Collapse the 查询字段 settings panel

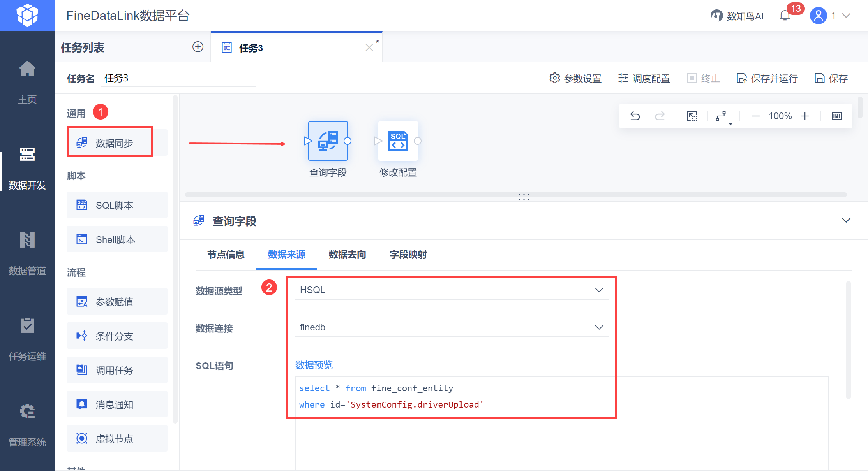point(846,220)
